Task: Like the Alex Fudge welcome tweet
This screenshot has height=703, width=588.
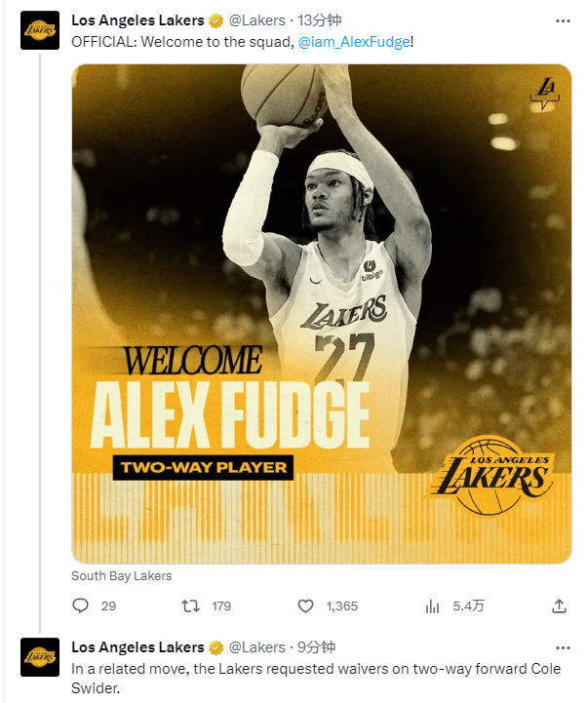Action: click(x=306, y=605)
